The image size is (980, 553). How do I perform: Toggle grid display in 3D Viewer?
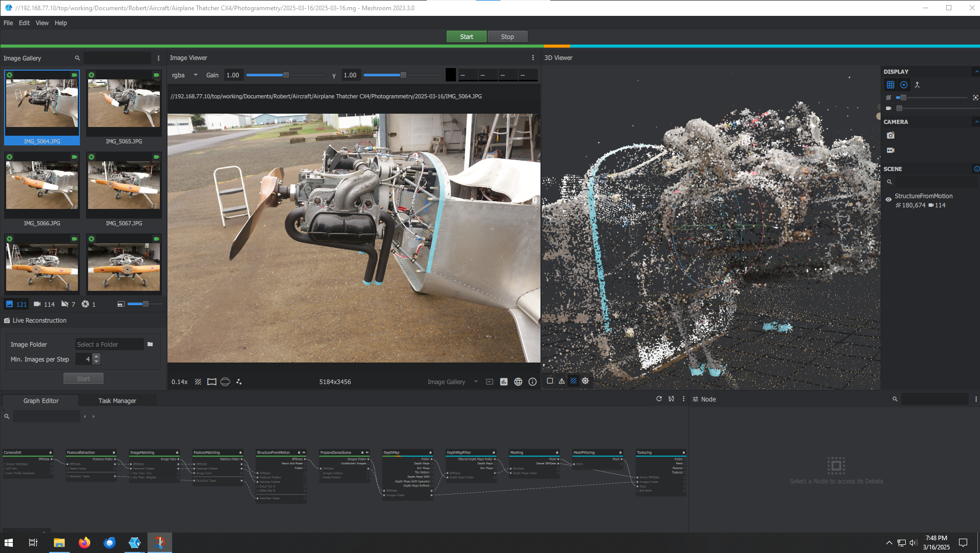[x=890, y=85]
